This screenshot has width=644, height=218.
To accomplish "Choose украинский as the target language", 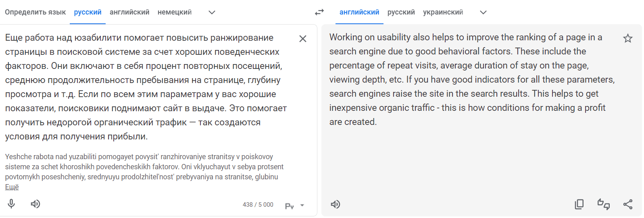I will point(443,12).
